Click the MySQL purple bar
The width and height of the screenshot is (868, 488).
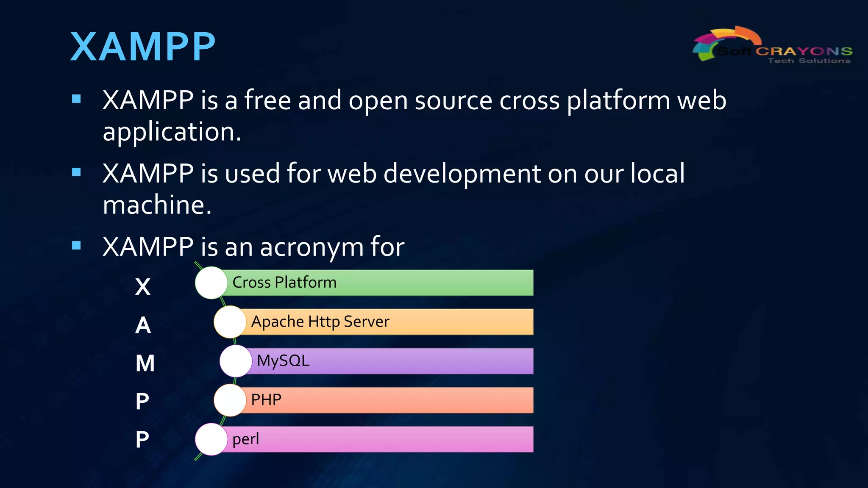tap(389, 361)
